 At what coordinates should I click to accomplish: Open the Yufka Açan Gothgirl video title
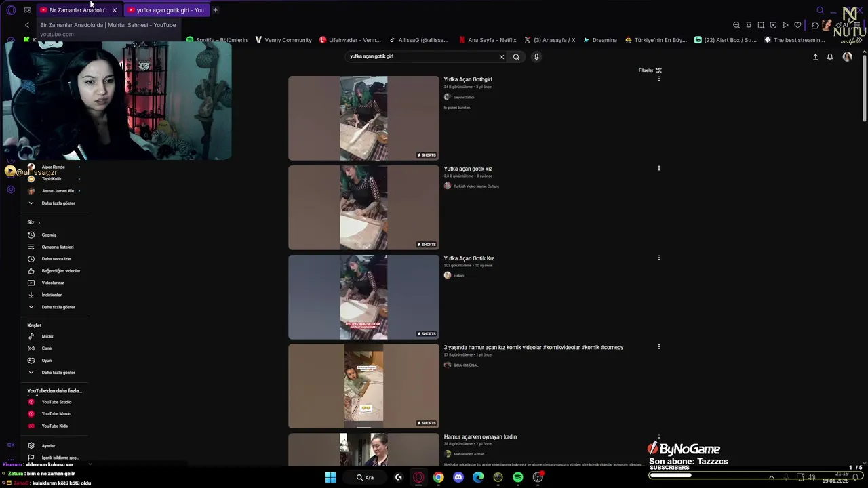click(x=468, y=79)
